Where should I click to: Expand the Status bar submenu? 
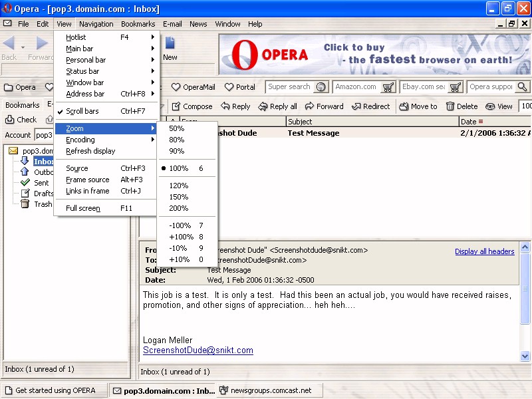click(x=106, y=71)
